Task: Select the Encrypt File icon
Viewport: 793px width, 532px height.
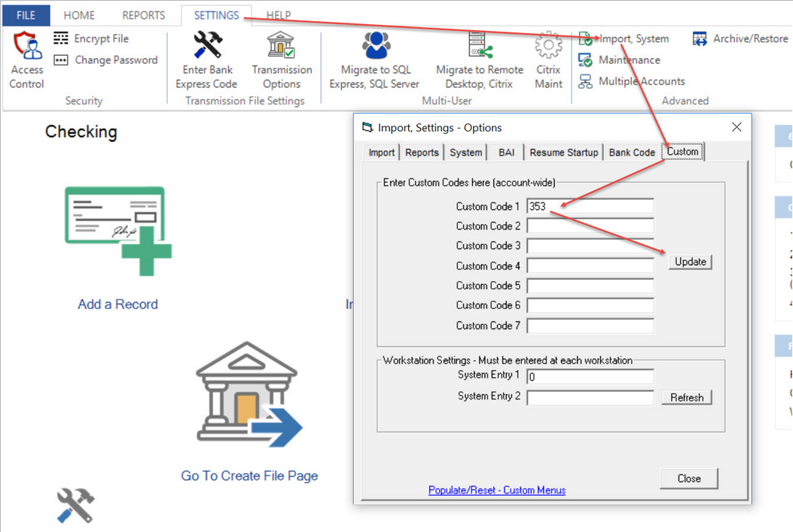Action: coord(61,38)
